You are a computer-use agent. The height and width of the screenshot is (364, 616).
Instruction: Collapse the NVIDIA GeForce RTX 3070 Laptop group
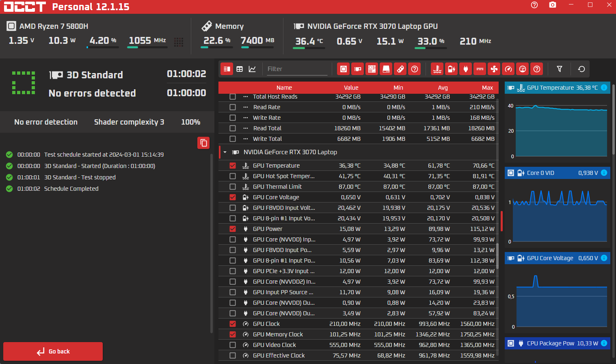(x=225, y=152)
